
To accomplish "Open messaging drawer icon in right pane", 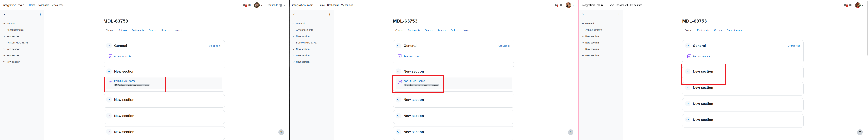I will coord(851,5).
